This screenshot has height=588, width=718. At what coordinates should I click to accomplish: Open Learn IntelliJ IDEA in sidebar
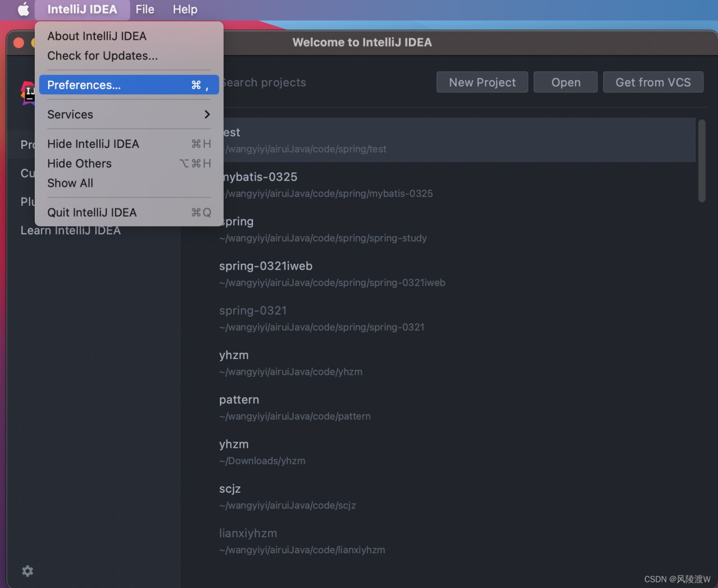point(71,230)
